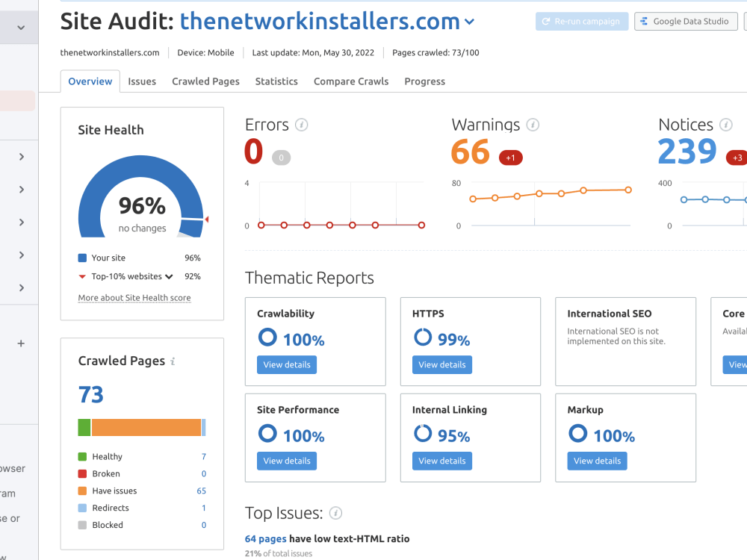Click the Re-run campaign button
Image resolution: width=747 pixels, height=560 pixels.
582,22
